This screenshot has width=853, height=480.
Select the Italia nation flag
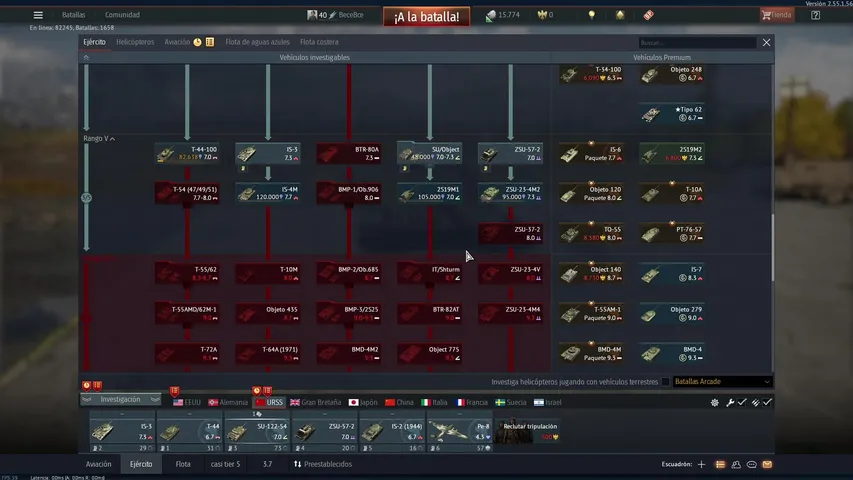tap(434, 403)
